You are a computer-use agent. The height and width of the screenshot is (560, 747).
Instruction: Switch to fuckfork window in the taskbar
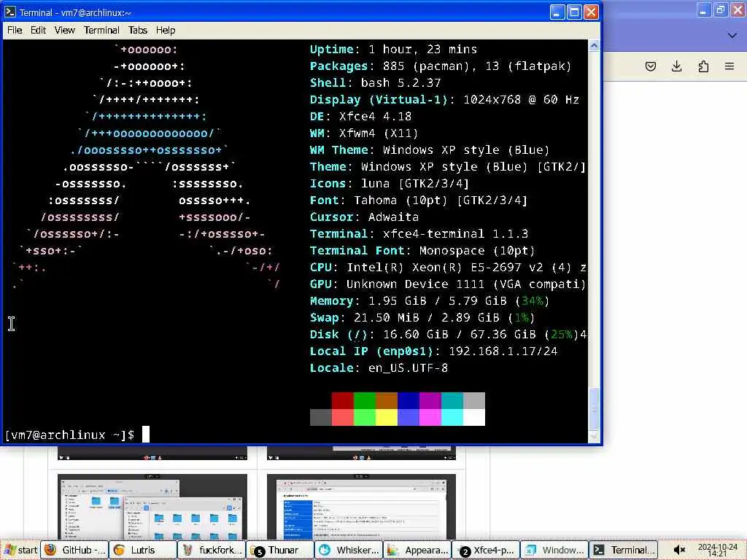[212, 550]
